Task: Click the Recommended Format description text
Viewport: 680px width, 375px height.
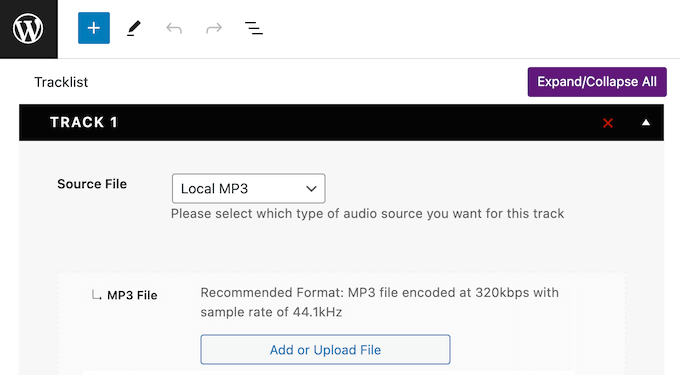Action: tap(379, 302)
